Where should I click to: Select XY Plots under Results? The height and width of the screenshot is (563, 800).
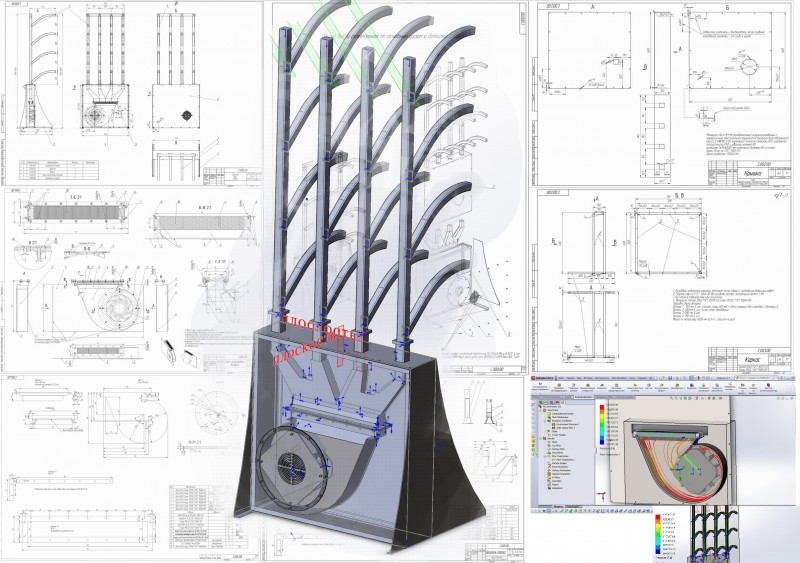click(x=554, y=477)
